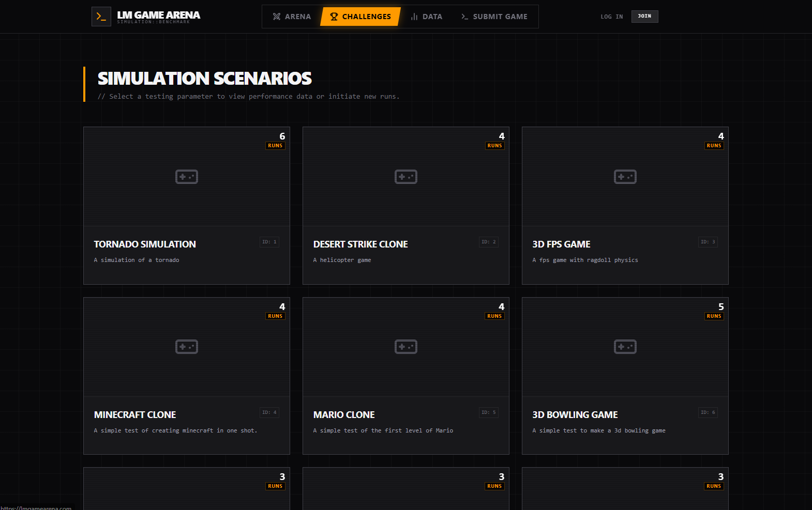Viewport: 812px width, 510px height.
Task: Open the Tornado Simulation title
Action: pos(145,244)
